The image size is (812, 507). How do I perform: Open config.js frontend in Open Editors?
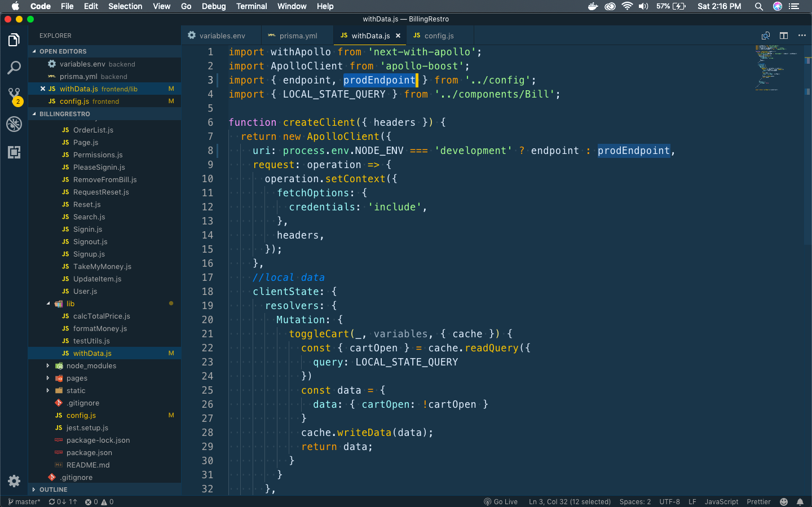104,101
